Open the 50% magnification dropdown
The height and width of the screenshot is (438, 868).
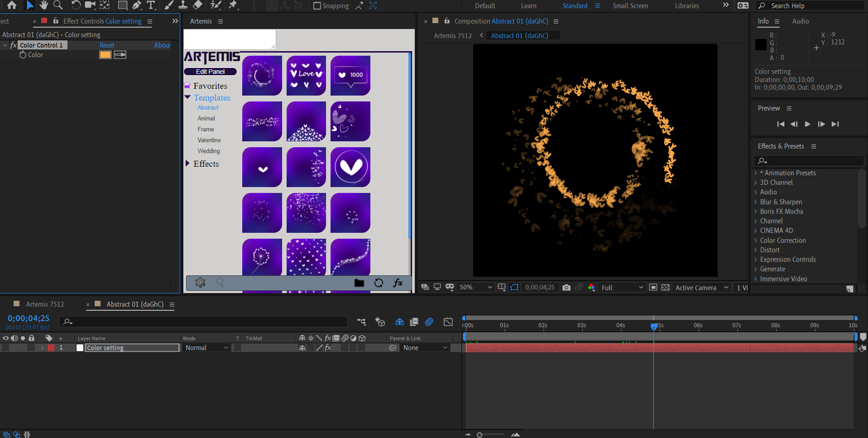click(475, 288)
